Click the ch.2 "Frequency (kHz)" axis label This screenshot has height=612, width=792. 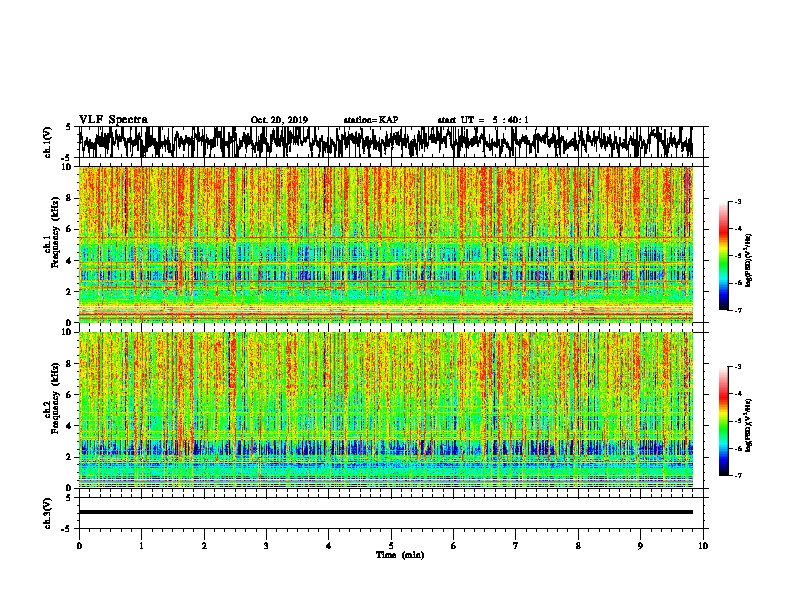coord(55,398)
